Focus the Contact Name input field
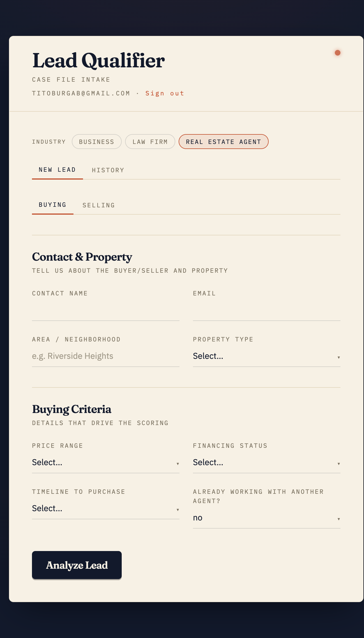This screenshot has width=364, height=638. tap(106, 310)
